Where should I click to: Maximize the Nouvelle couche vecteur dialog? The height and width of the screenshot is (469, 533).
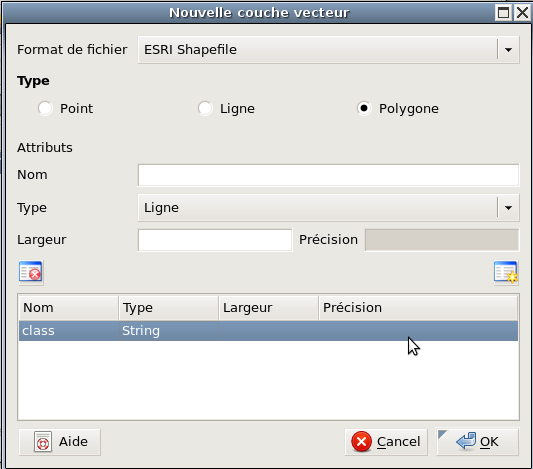tap(503, 13)
